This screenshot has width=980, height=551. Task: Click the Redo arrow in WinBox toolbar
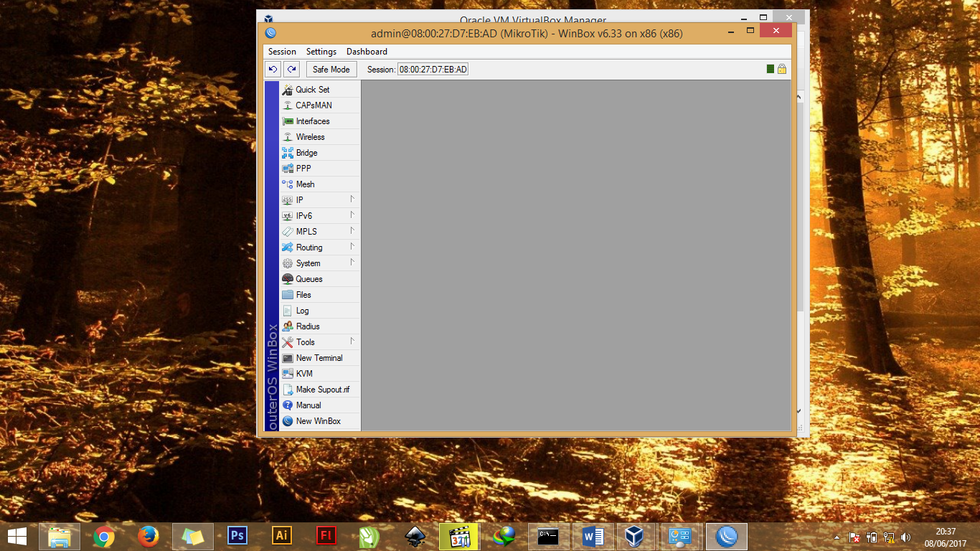(x=291, y=69)
